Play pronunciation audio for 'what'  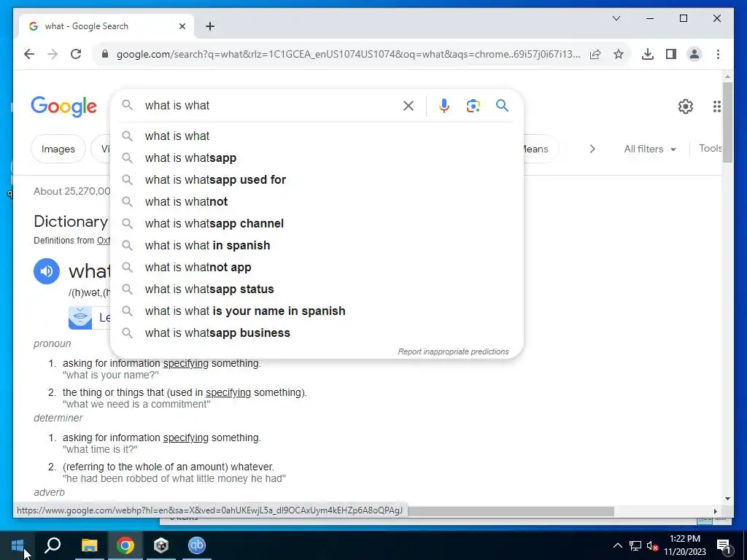[x=47, y=271]
